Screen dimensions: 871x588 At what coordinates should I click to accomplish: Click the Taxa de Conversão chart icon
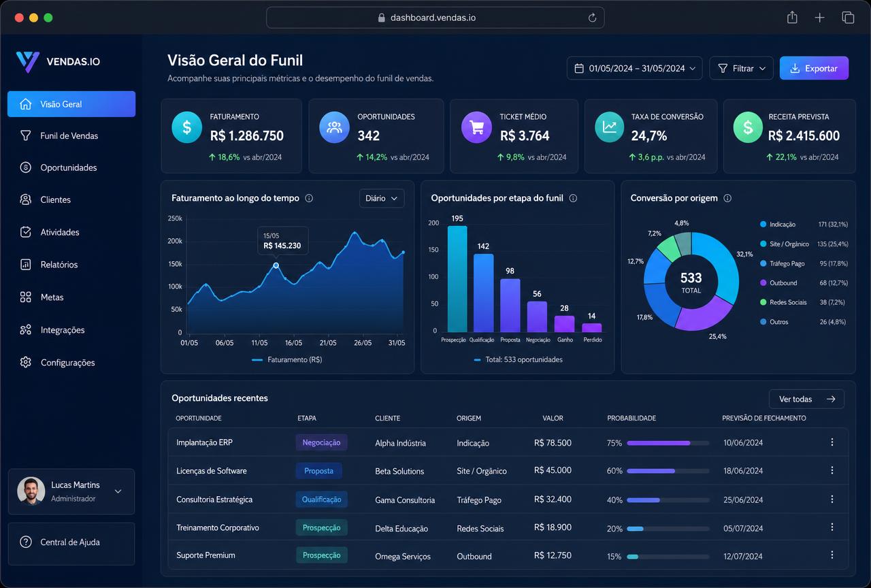coord(610,127)
